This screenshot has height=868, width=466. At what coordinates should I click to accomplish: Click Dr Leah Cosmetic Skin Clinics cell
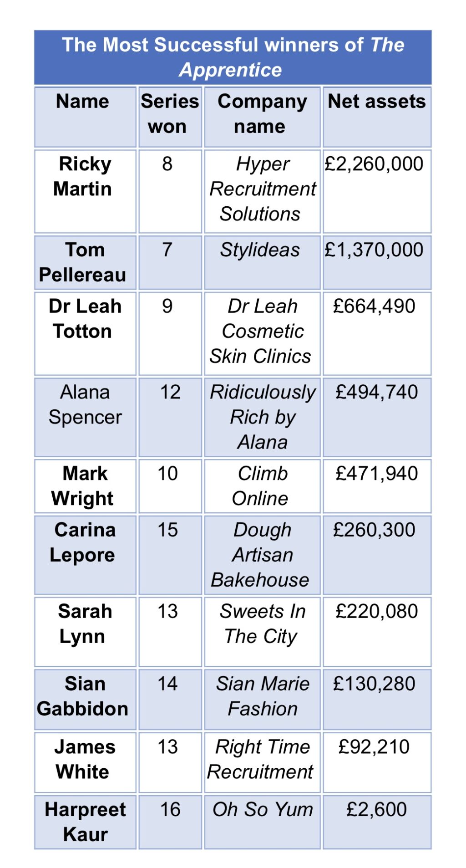point(263,334)
